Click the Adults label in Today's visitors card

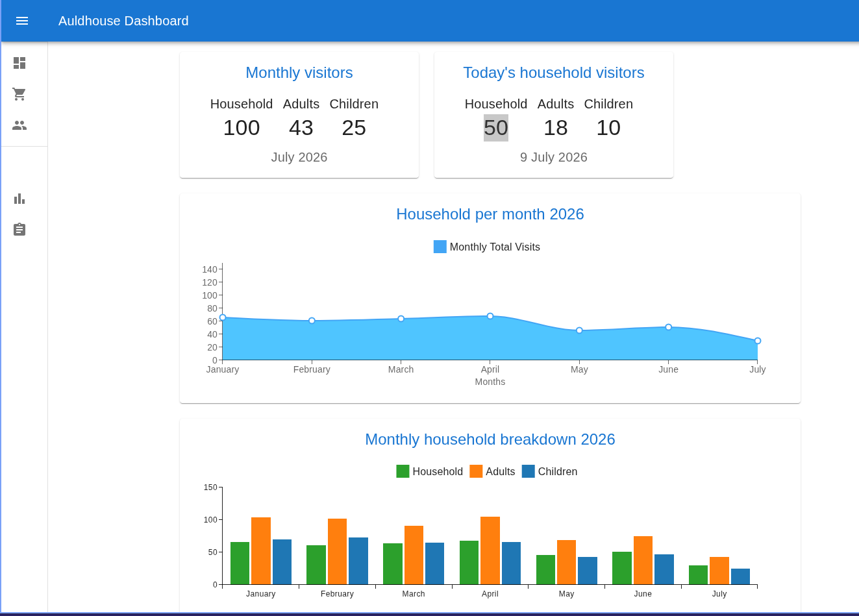click(556, 104)
